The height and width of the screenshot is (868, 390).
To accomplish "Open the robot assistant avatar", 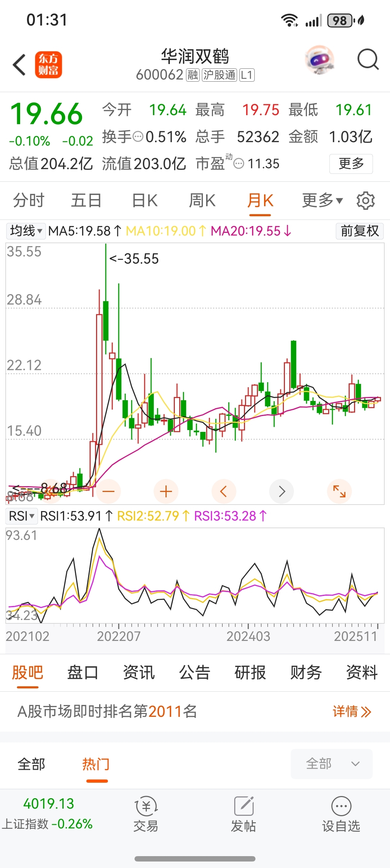I will coord(319,60).
